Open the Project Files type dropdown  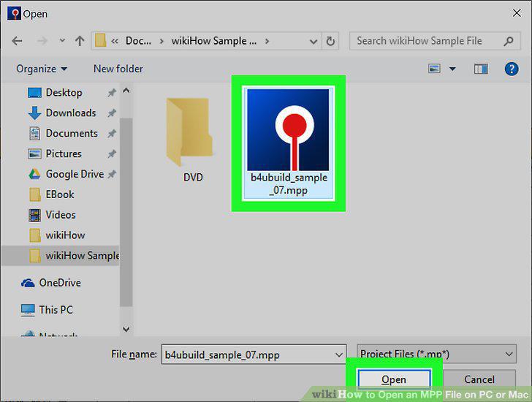pyautogui.click(x=436, y=354)
